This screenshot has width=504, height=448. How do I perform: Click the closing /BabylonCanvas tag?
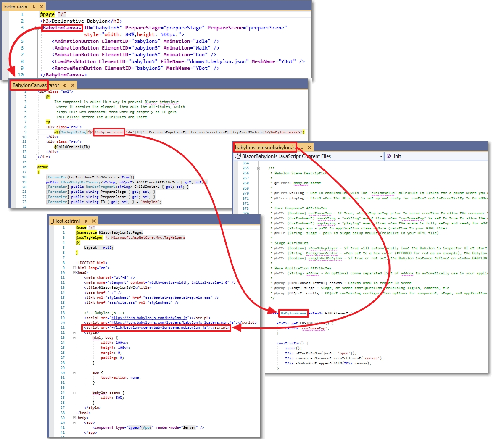63,75
